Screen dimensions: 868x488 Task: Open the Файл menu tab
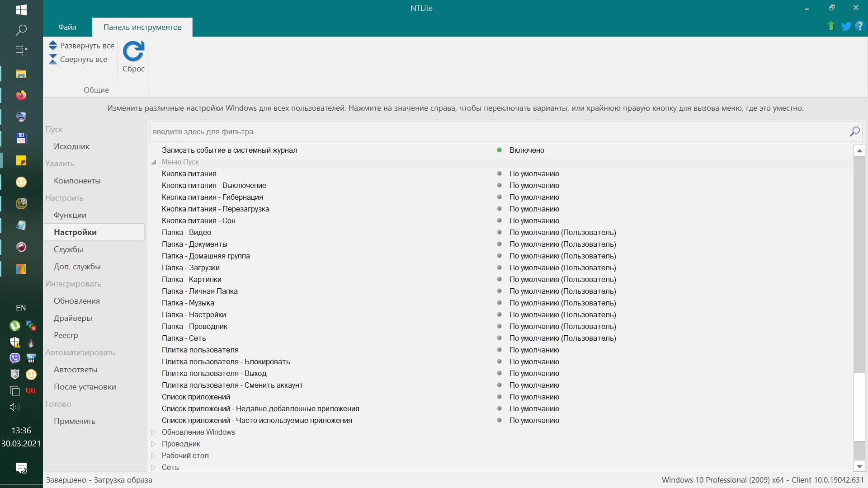[67, 27]
